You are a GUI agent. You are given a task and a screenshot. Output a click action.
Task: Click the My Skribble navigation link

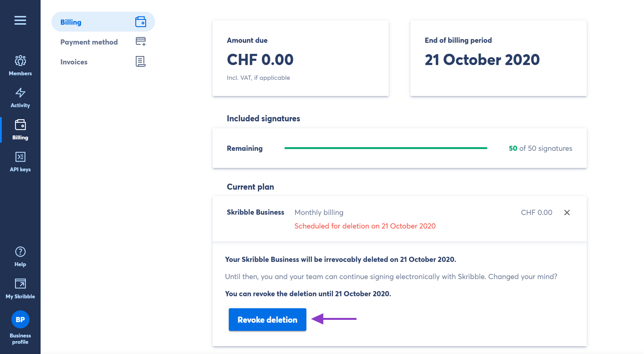21,287
